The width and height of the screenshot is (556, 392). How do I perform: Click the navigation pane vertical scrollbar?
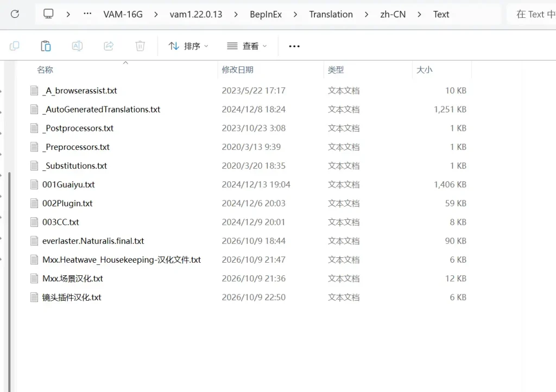tap(9, 282)
